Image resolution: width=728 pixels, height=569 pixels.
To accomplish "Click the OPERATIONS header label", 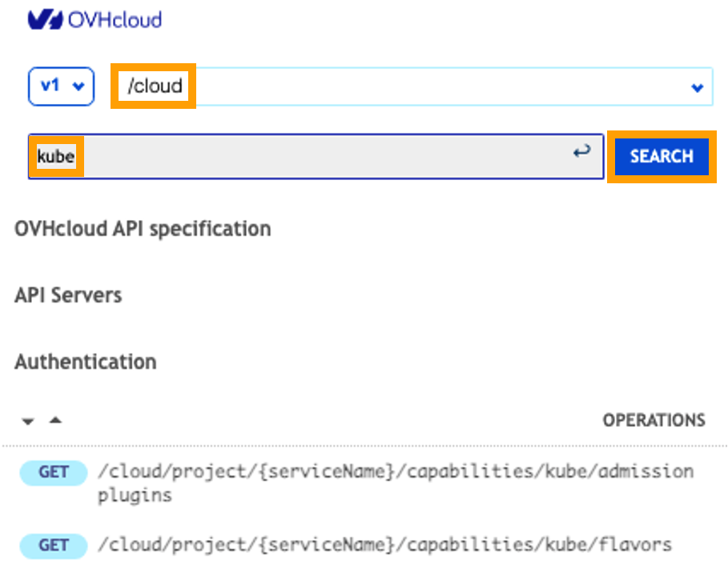I will [x=654, y=420].
